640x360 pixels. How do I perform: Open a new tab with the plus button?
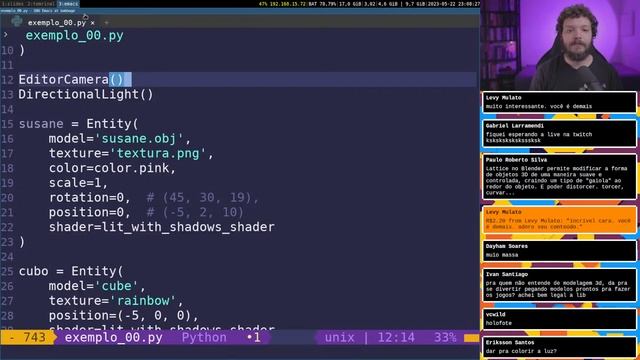[107, 22]
